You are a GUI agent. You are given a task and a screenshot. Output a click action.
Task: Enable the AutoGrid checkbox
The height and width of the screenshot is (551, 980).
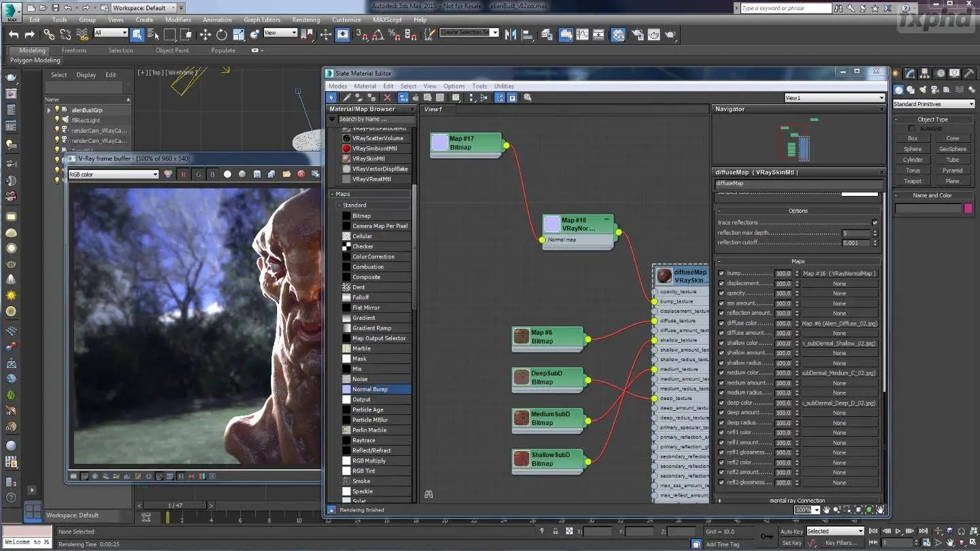(912, 129)
